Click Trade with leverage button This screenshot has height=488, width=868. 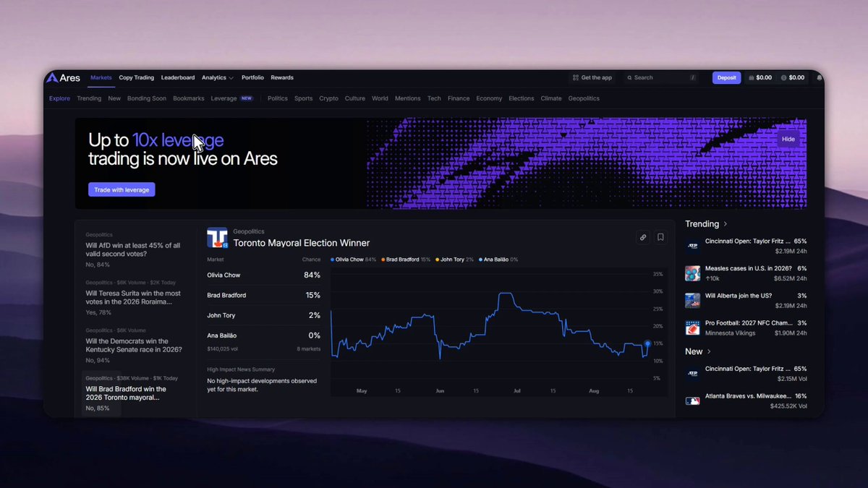pos(122,189)
